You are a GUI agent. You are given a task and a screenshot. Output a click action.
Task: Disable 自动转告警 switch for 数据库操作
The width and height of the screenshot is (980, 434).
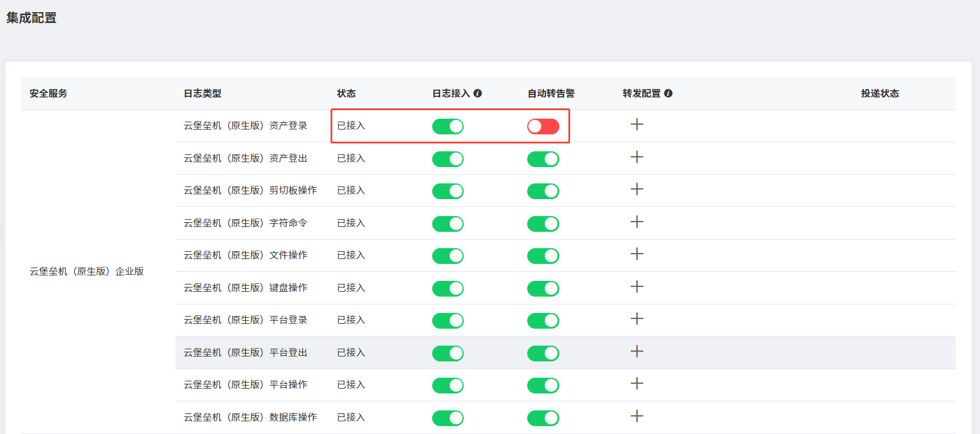(543, 418)
